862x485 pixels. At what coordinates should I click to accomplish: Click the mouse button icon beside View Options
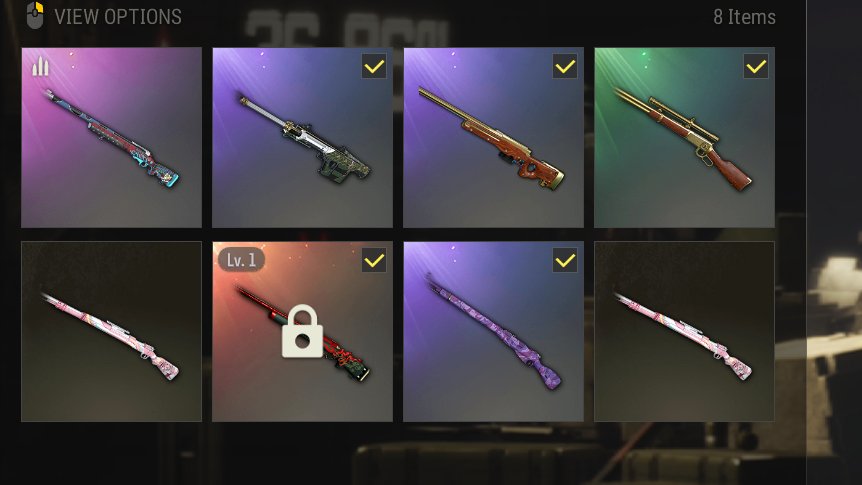[x=35, y=15]
